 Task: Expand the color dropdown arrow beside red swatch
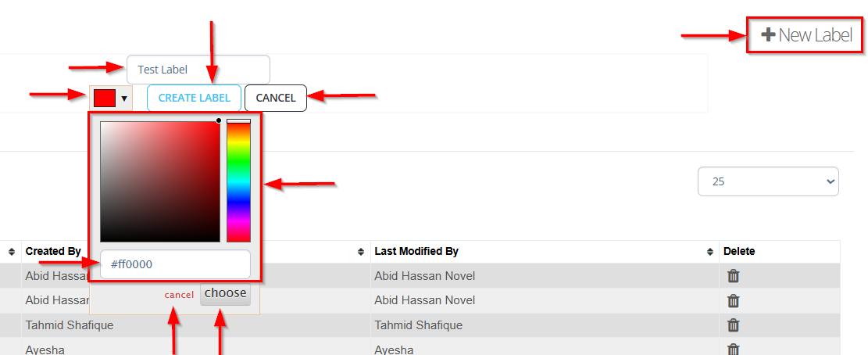[124, 99]
